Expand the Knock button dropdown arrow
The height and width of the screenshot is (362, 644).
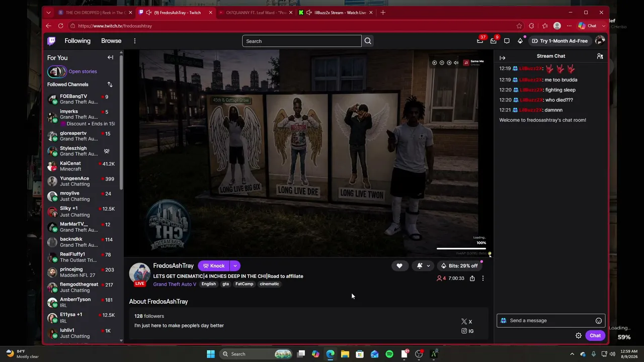click(x=235, y=266)
